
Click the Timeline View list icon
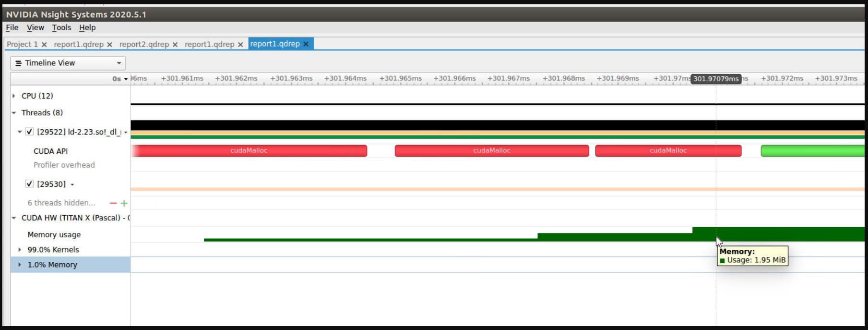click(x=18, y=63)
